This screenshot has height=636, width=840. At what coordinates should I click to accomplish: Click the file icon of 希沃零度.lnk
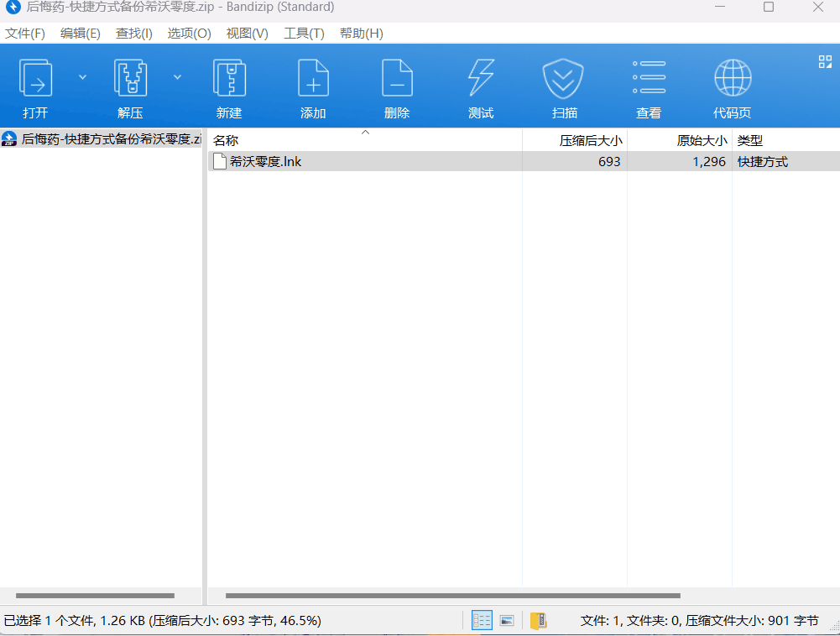pos(219,161)
